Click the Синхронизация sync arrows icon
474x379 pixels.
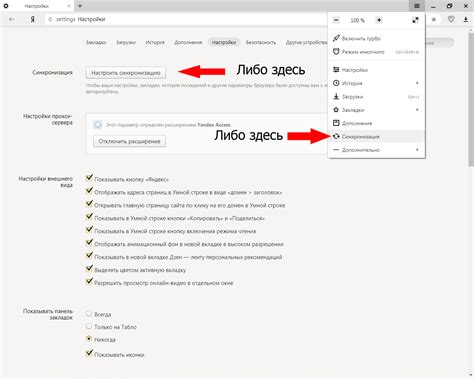click(x=336, y=136)
